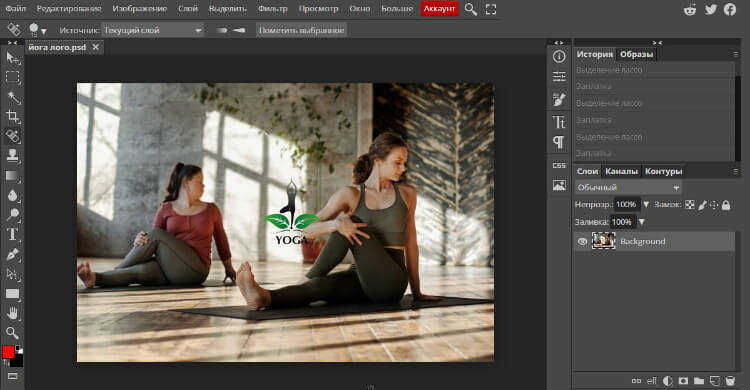Select the Rectangular Marquee tool
This screenshot has width=750, height=390.
(x=12, y=78)
